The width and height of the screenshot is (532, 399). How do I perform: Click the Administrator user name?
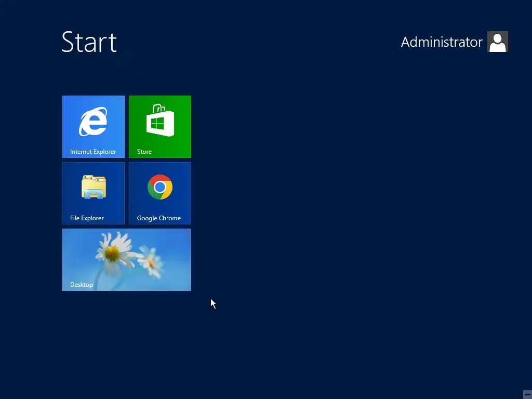pyautogui.click(x=442, y=42)
